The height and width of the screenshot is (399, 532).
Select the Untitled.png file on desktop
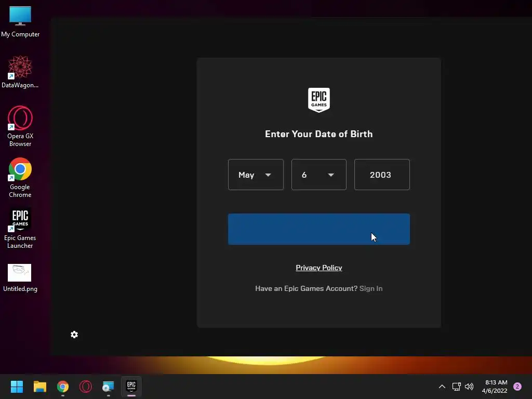pyautogui.click(x=20, y=278)
